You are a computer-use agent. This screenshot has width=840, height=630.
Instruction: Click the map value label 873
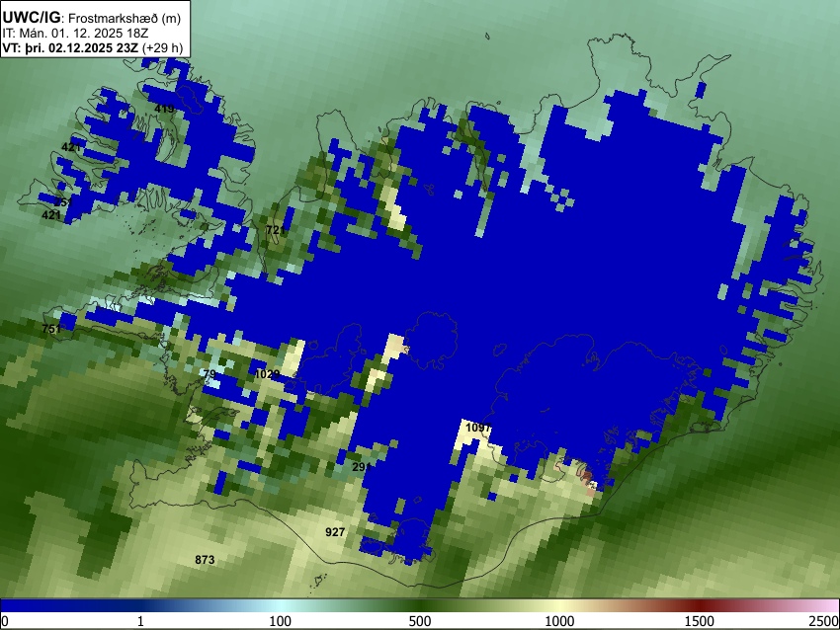click(205, 560)
